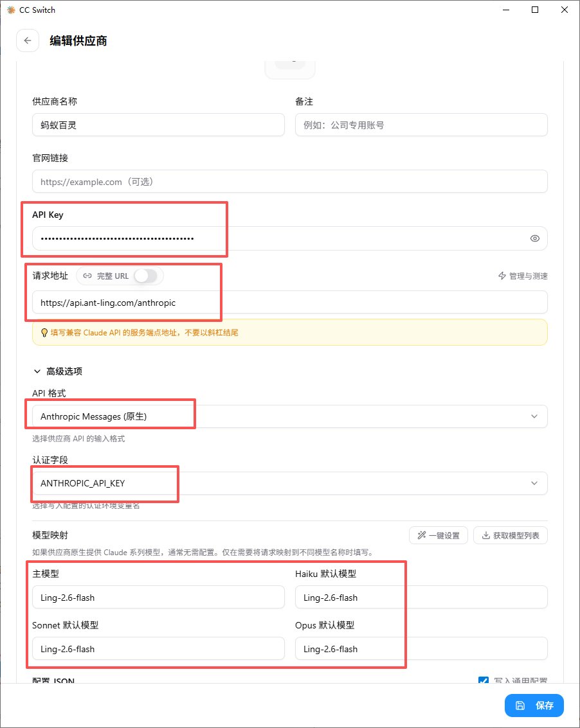The width and height of the screenshot is (580, 728).
Task: Focus the API Key input field
Action: tap(289, 238)
